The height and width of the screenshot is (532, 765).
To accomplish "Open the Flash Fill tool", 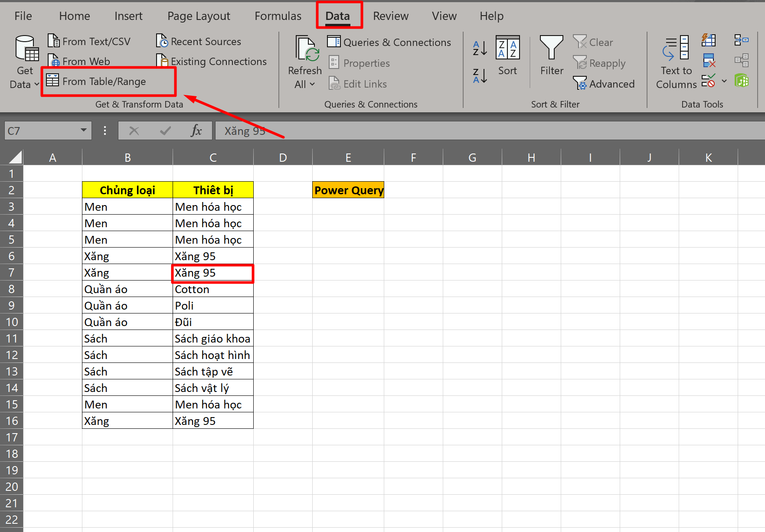I will [x=709, y=40].
